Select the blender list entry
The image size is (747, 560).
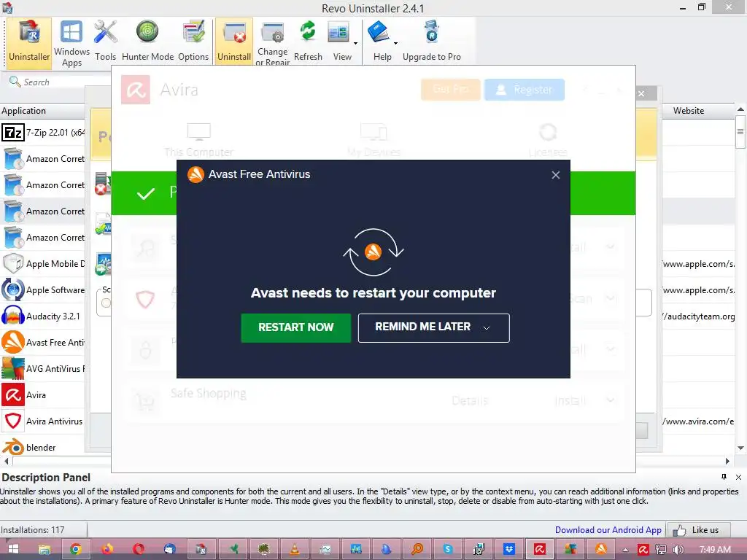[x=43, y=447]
